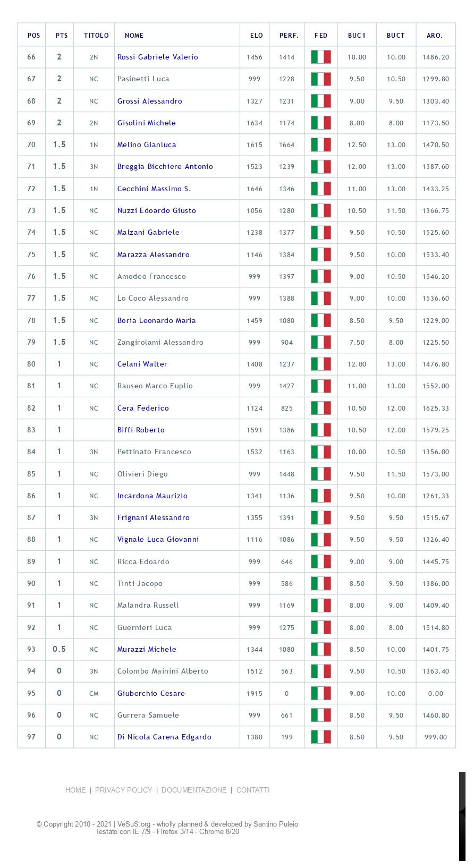Image resolution: width=474 pixels, height=868 pixels.
Task: Click the BUC1 column header
Action: click(x=357, y=36)
